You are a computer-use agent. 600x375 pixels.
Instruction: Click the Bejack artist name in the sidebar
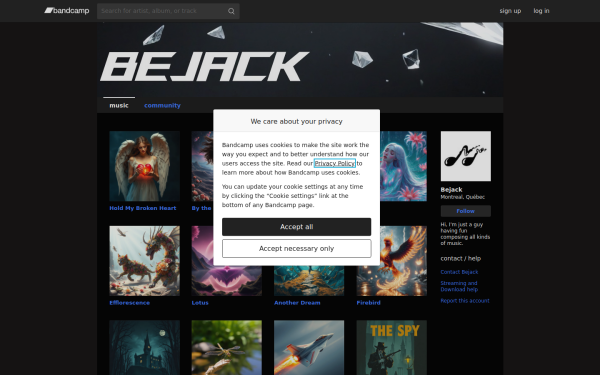[x=452, y=189]
